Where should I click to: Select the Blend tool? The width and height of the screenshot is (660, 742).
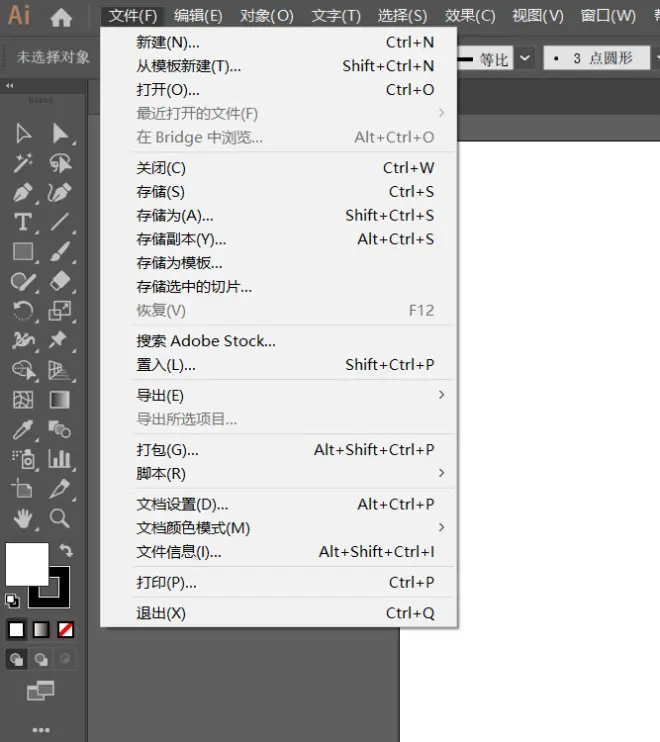[x=60, y=429]
